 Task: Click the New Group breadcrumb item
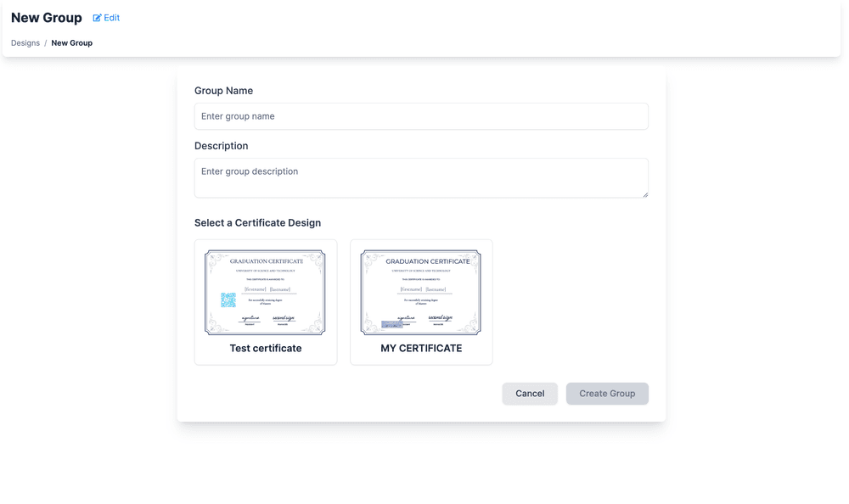(72, 42)
